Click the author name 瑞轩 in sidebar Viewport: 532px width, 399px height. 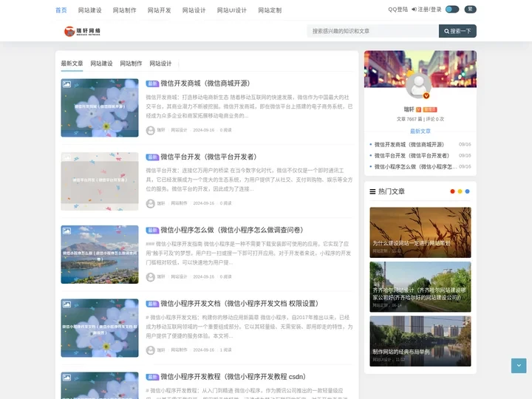(x=409, y=109)
